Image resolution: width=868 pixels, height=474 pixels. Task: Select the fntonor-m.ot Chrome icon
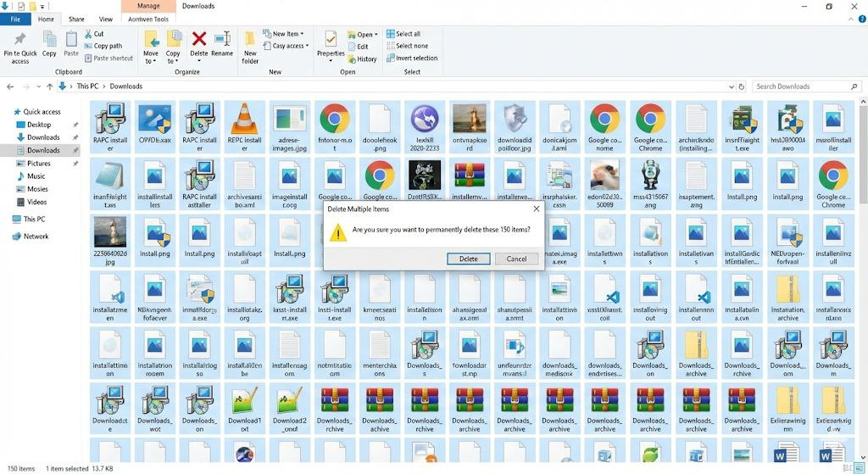click(x=334, y=127)
